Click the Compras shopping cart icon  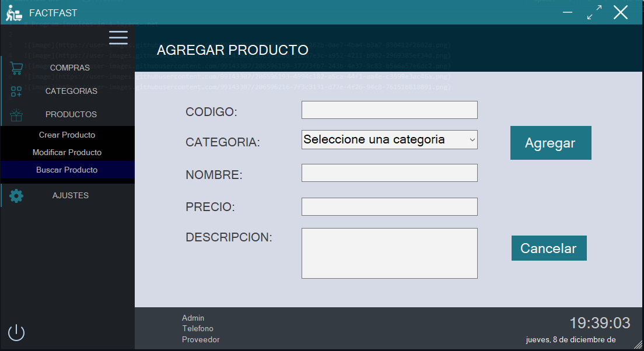click(16, 67)
